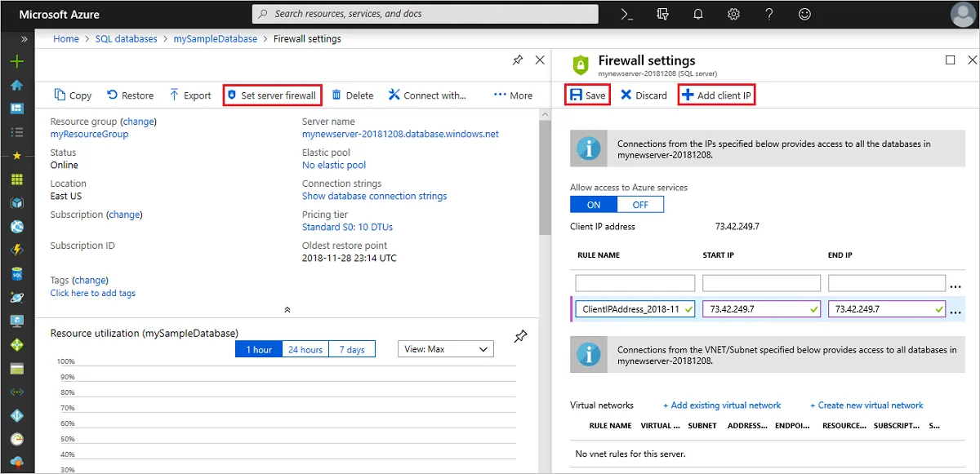Open Virtual machines monitor icon
Image resolution: width=980 pixels, height=474 pixels.
16,321
